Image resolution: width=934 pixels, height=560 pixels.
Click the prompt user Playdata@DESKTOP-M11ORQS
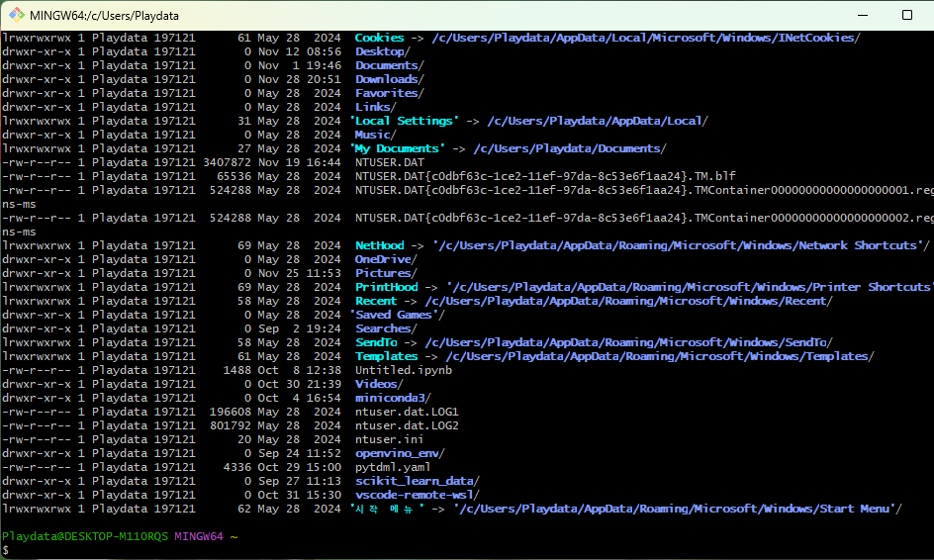[85, 536]
